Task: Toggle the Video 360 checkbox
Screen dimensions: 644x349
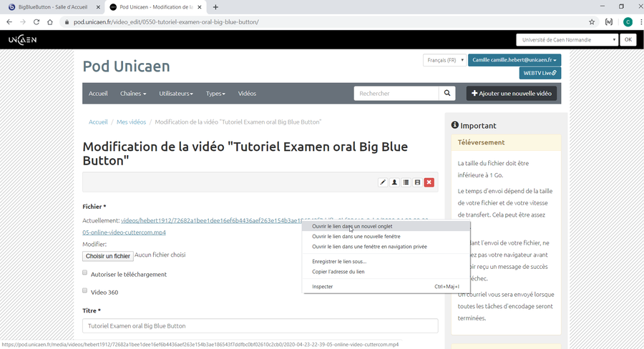Action: pyautogui.click(x=85, y=290)
